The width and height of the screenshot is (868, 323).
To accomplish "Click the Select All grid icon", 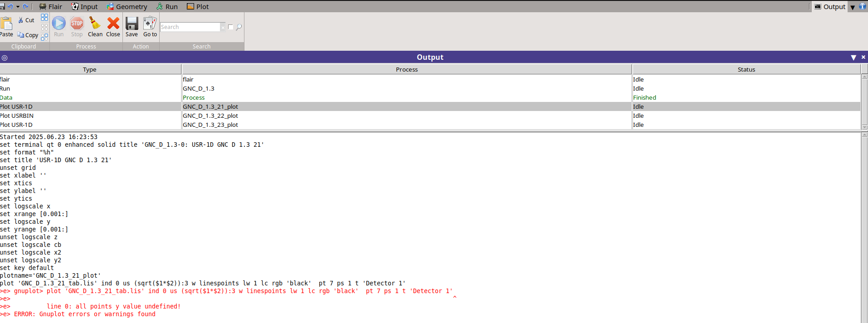I will point(44,17).
